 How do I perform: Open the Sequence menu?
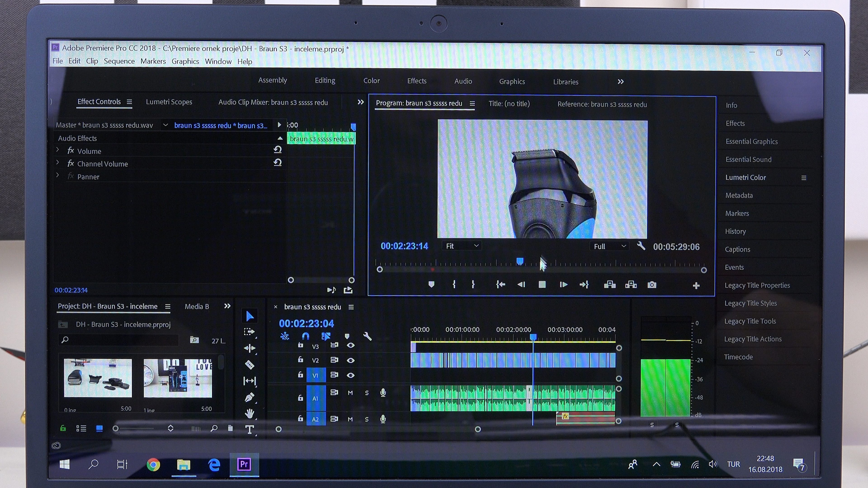pos(119,61)
